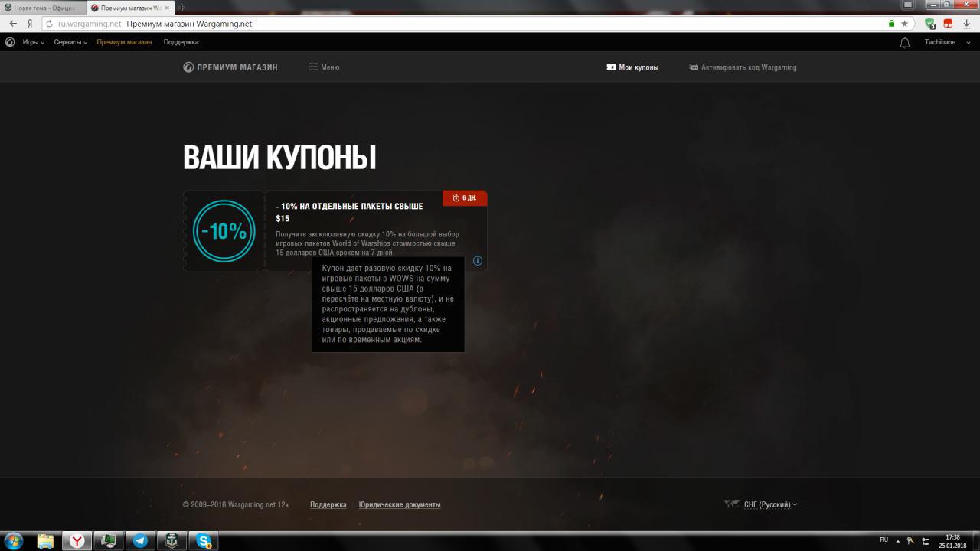Viewport: 980px width, 551px height.
Task: Open the Windows Start menu
Action: (14, 541)
